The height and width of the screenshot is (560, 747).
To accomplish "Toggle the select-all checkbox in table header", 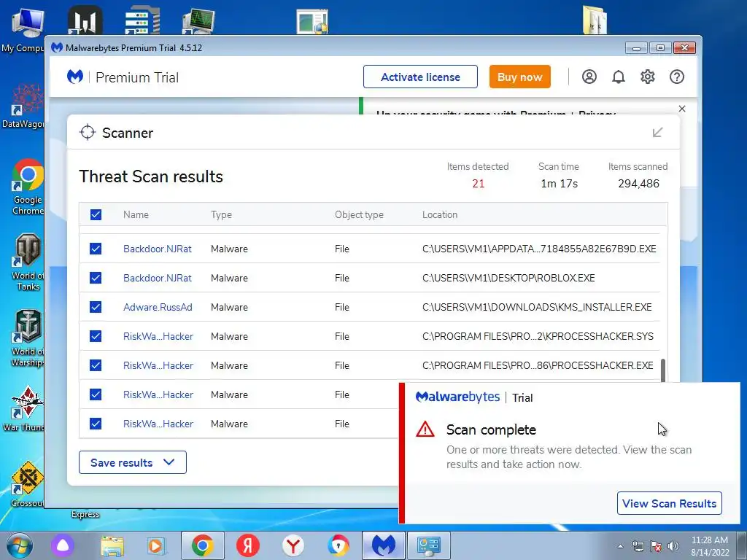I will [96, 214].
